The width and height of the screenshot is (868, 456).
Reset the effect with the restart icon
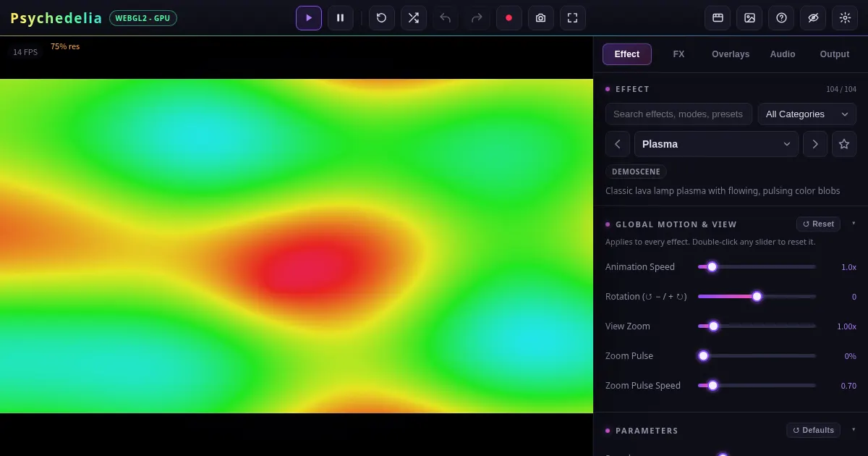click(382, 18)
